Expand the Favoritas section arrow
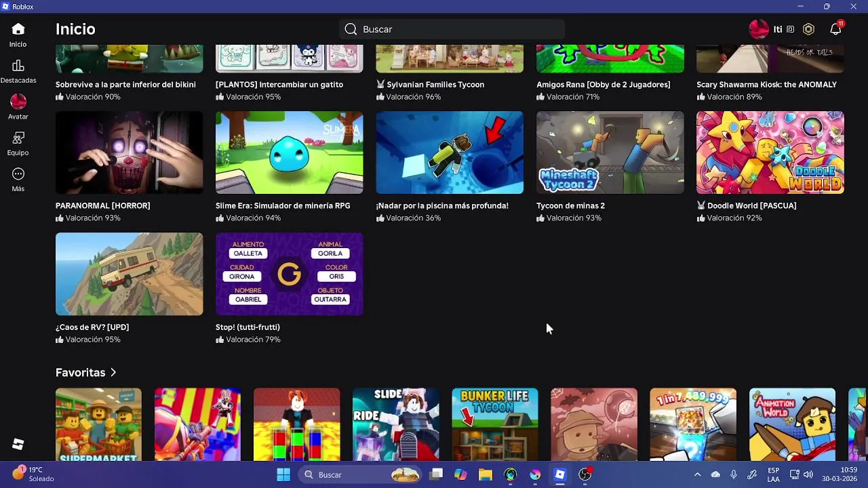The width and height of the screenshot is (868, 488). pyautogui.click(x=113, y=372)
